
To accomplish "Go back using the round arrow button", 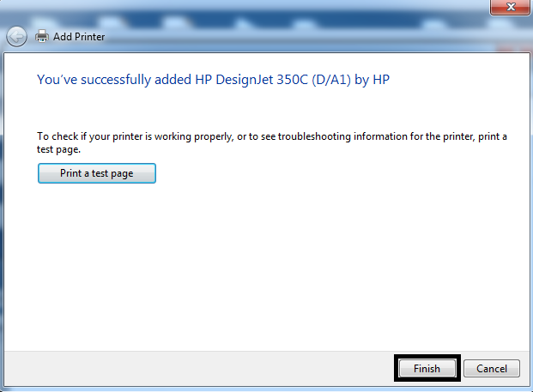I will coord(16,36).
